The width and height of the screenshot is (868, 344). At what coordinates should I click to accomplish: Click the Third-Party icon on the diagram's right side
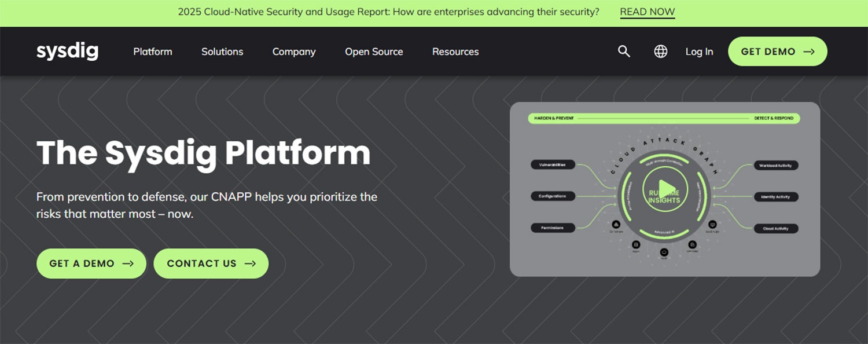click(x=712, y=225)
